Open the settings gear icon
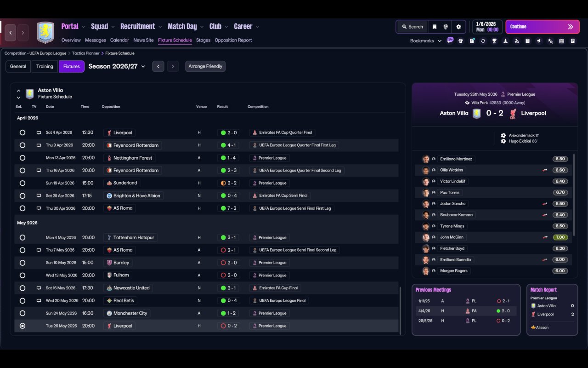 coord(458,27)
